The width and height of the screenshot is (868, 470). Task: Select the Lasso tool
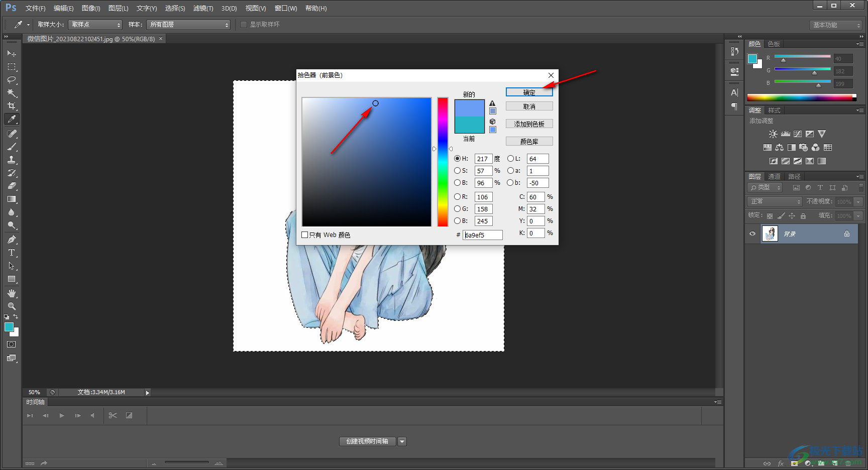[12, 79]
